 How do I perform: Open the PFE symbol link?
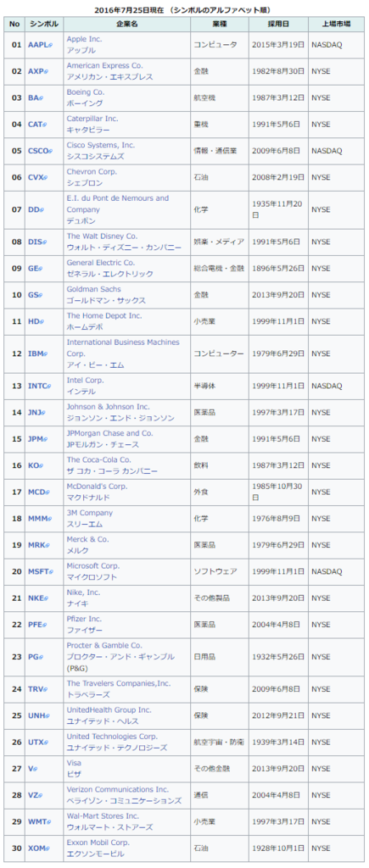click(x=37, y=625)
